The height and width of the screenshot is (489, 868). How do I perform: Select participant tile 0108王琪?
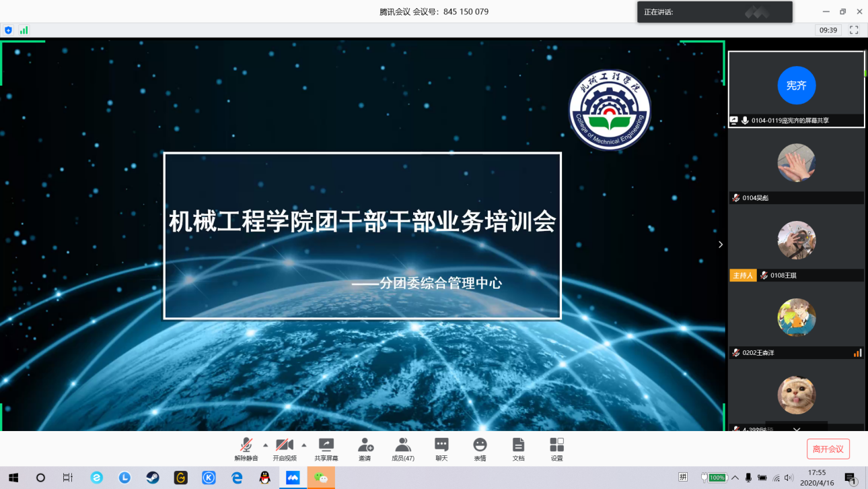(x=797, y=244)
